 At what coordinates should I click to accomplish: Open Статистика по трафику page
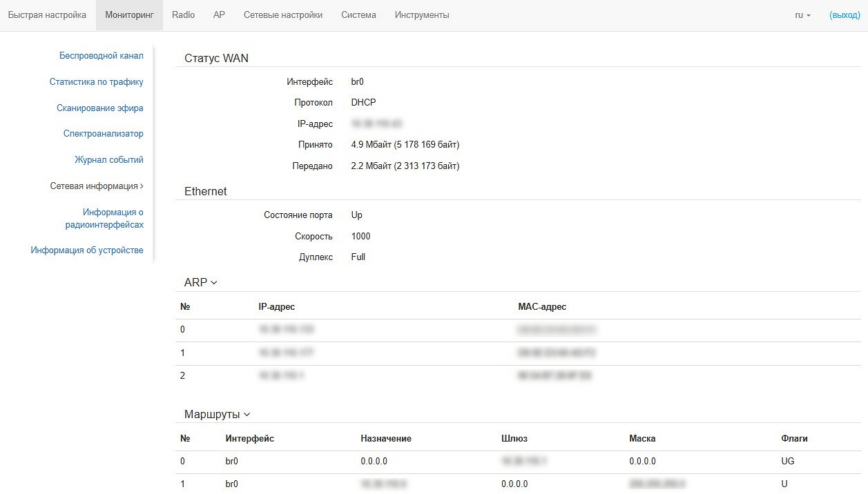pos(97,81)
